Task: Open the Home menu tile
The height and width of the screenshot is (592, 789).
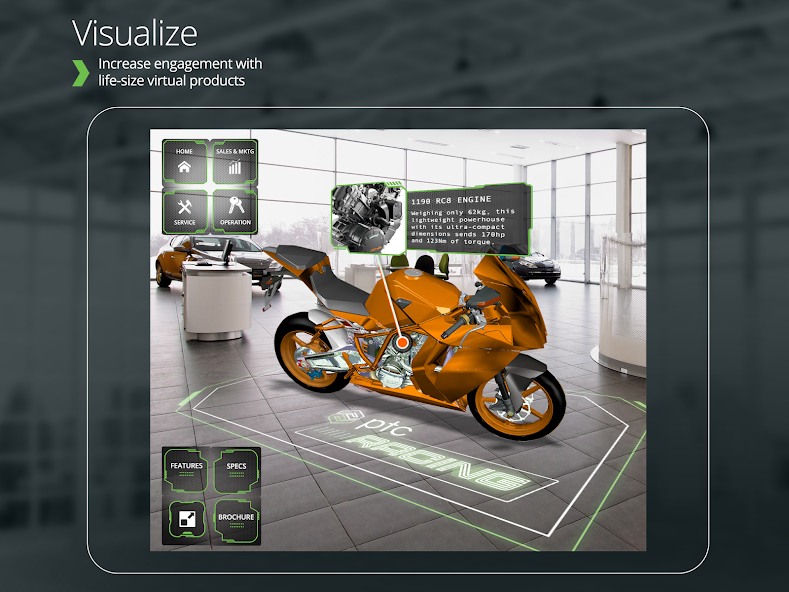Action: pyautogui.click(x=185, y=162)
